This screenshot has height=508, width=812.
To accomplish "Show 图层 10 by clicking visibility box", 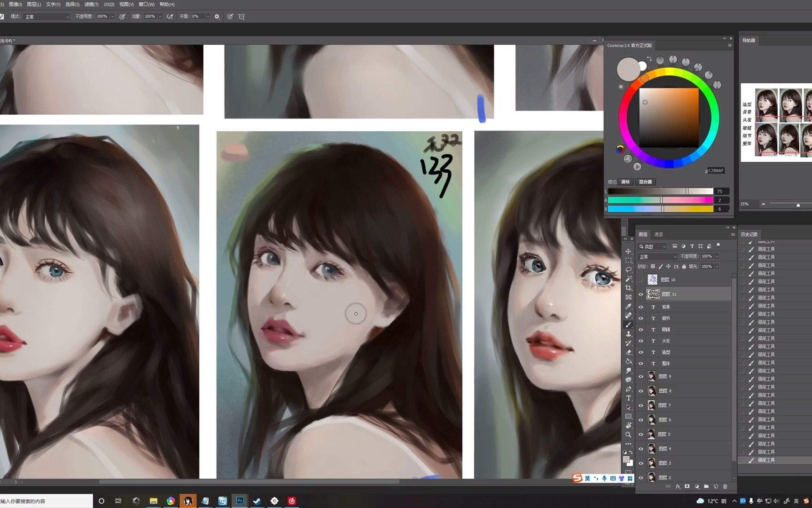I will [641, 280].
